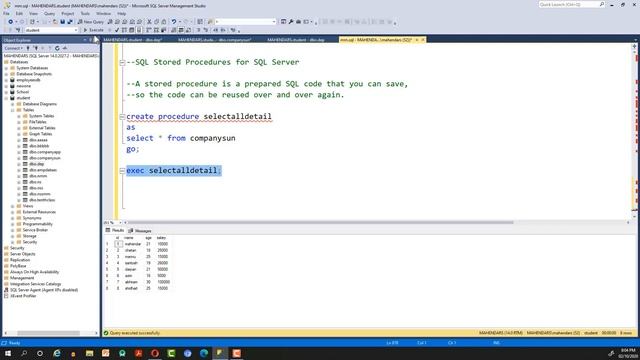Screen dimensions: 640x360
Task: Select SQL Server Agent node
Action: 44,290
